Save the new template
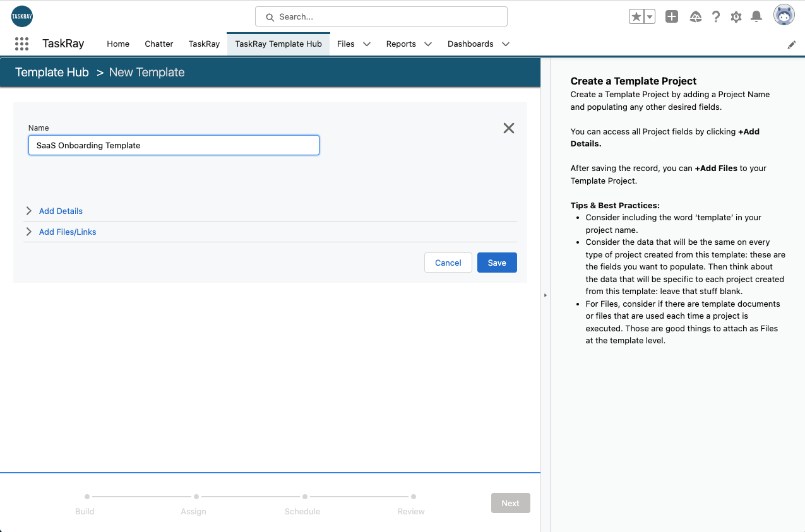Image resolution: width=805 pixels, height=532 pixels. click(x=497, y=263)
